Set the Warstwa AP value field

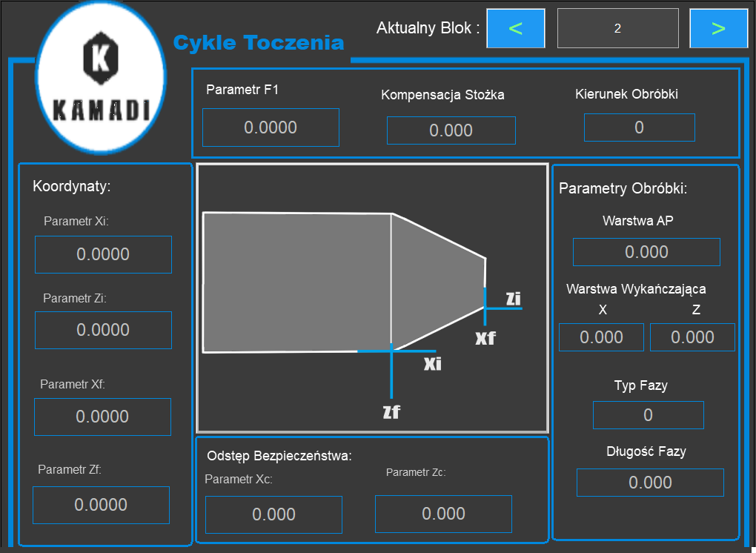click(646, 252)
